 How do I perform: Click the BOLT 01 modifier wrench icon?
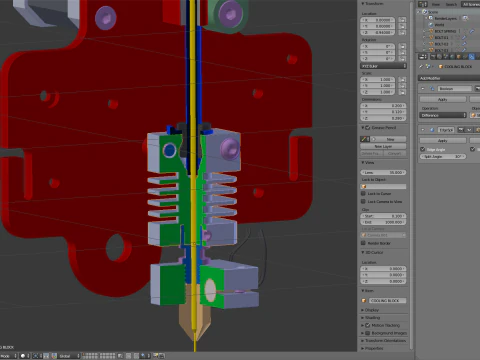pos(464,38)
